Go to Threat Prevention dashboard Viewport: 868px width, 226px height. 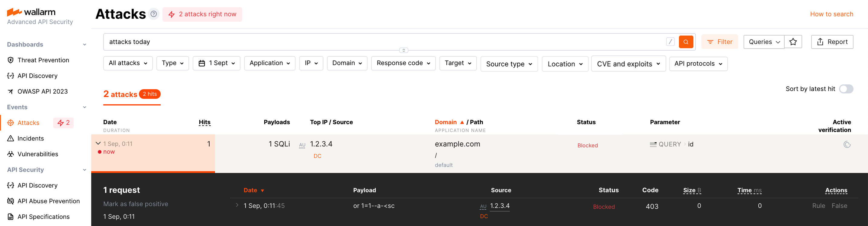43,60
